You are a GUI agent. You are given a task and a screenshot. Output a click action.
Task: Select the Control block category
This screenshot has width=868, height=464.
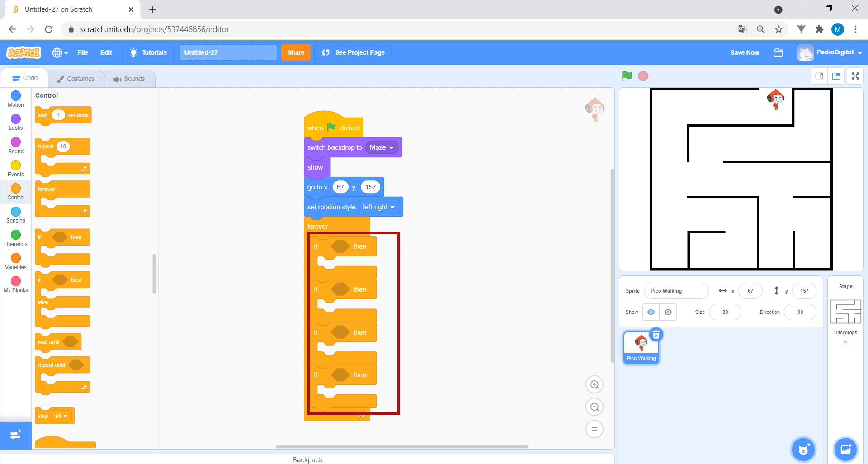(x=16, y=192)
